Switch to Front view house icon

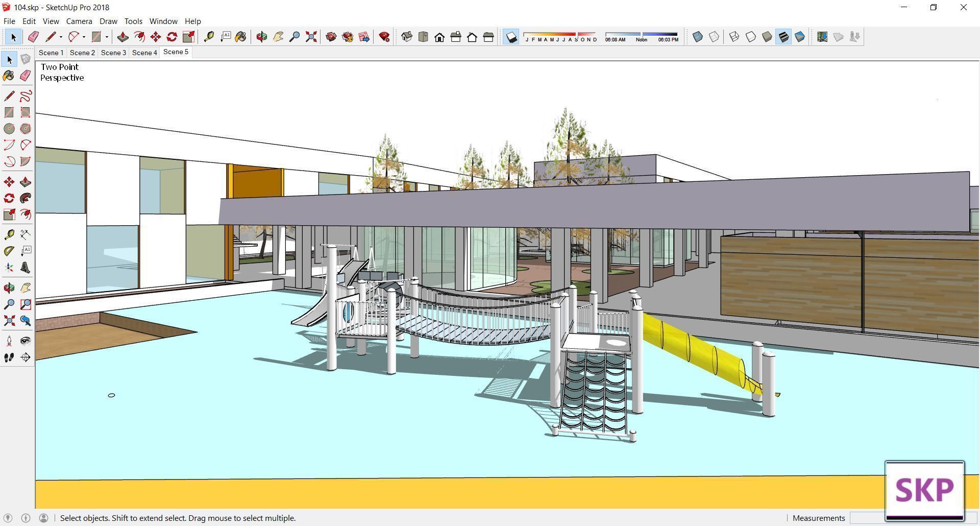pyautogui.click(x=439, y=37)
